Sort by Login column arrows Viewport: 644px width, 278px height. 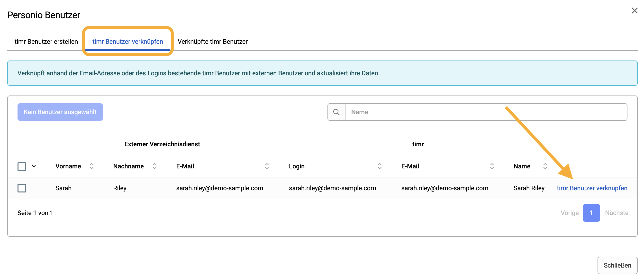coord(380,166)
